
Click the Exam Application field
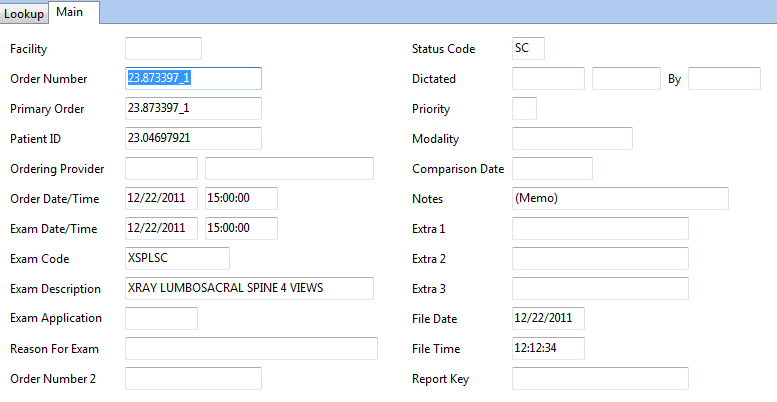tap(161, 318)
